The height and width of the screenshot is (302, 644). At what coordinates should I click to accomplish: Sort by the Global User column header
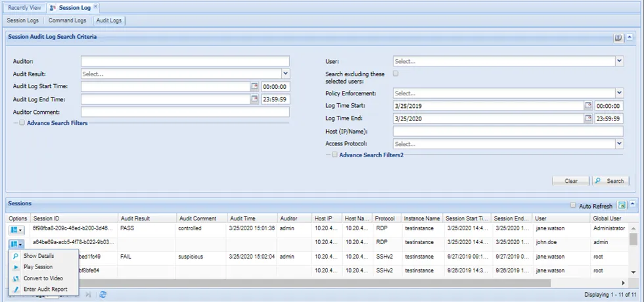(x=610, y=218)
